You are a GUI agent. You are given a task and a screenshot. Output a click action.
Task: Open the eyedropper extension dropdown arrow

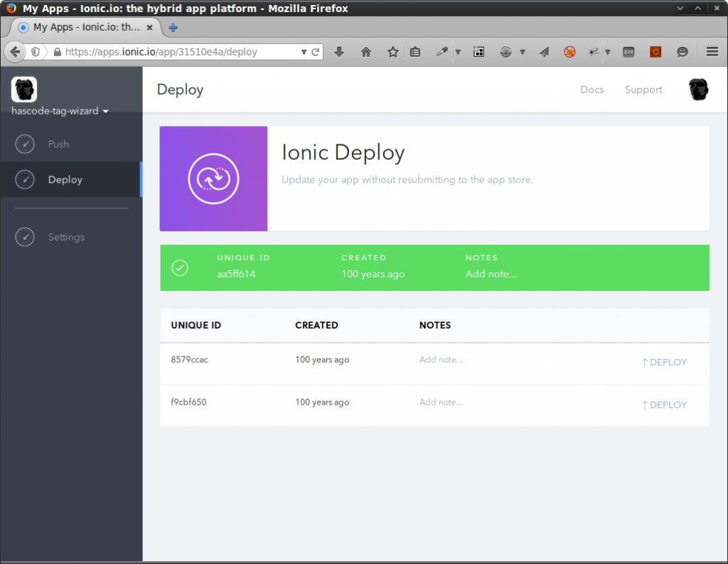pyautogui.click(x=457, y=51)
